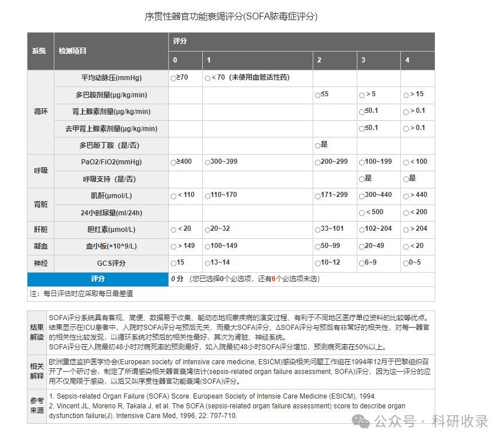The image size is (504, 441).
Task: Choose dopamine dose >15 radio button
Action: coord(406,95)
